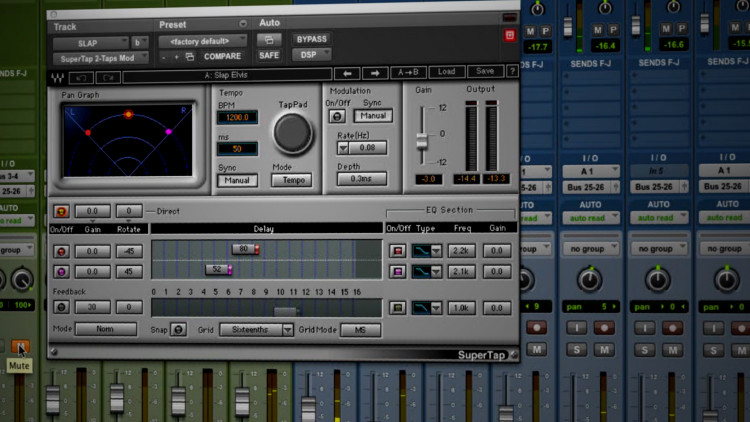The image size is (750, 422).
Task: Open the DSP dropdown
Action: [x=311, y=55]
